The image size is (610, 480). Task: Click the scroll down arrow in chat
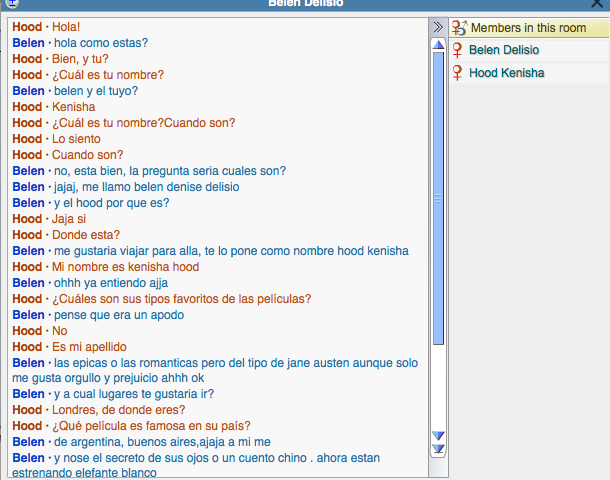click(x=438, y=435)
